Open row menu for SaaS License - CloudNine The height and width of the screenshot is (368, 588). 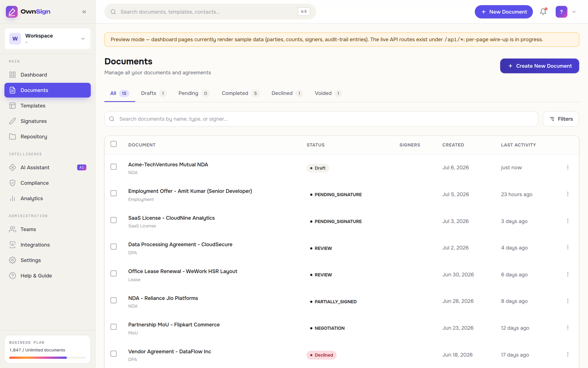tap(567, 221)
